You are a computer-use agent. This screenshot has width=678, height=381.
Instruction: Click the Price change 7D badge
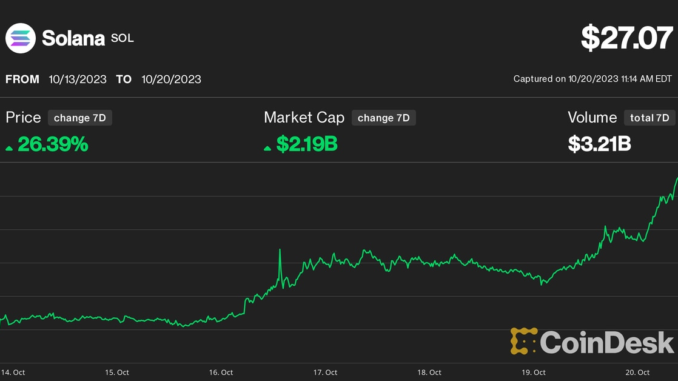(80, 118)
